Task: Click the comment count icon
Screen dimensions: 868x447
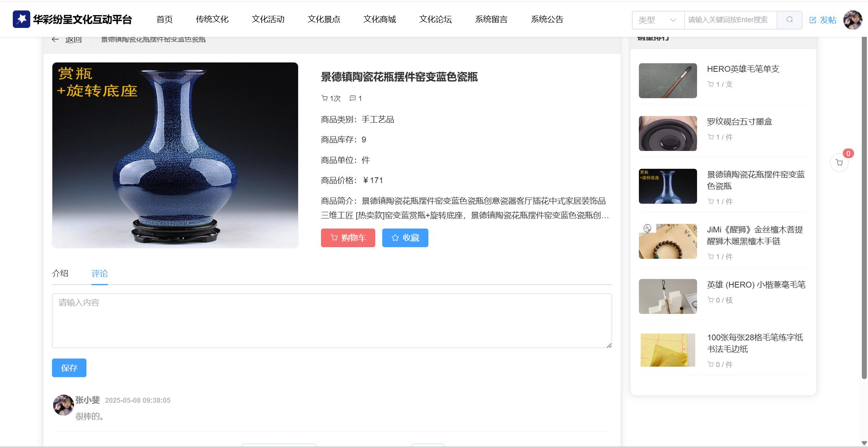Action: 352,98
